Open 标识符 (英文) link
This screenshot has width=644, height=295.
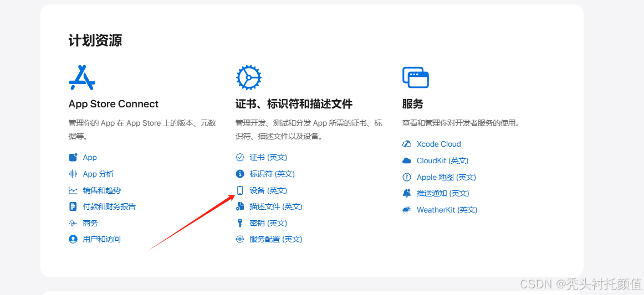click(272, 174)
